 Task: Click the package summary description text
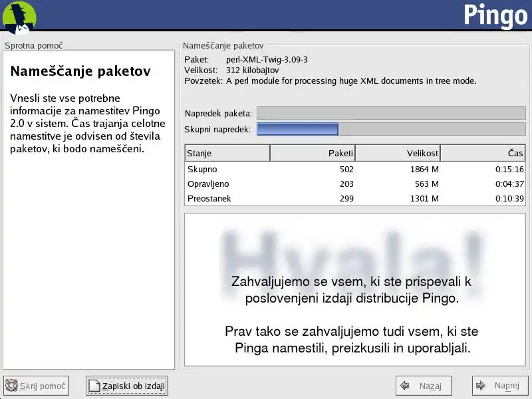point(351,81)
